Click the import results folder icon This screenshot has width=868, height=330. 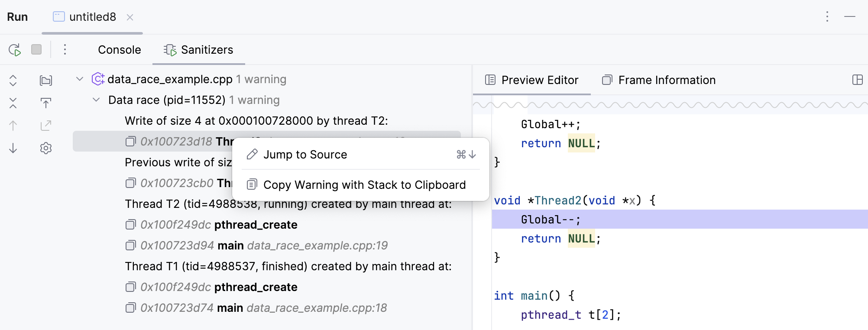46,81
